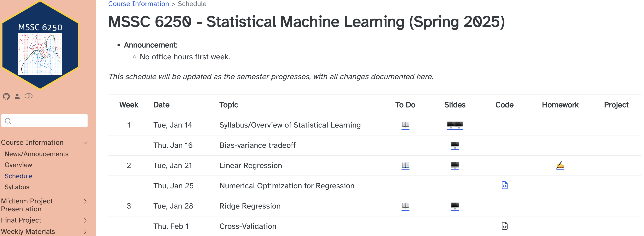Open the To Do book for Jan 14
Viewport: 644px width, 236px height.
[x=405, y=125]
